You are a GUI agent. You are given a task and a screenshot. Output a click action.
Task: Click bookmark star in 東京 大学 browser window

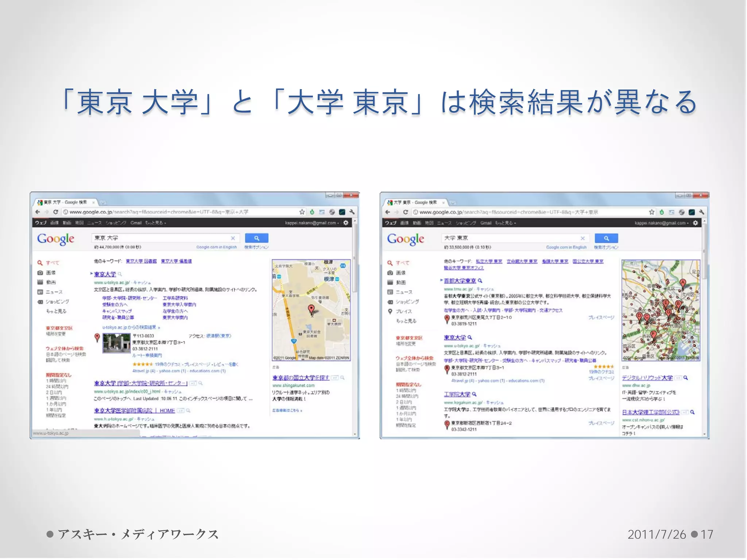coord(302,212)
